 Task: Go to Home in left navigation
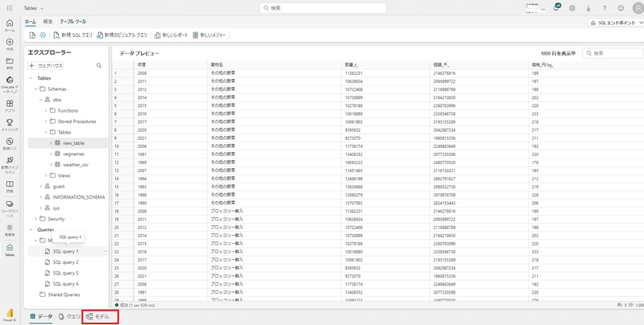(10, 26)
